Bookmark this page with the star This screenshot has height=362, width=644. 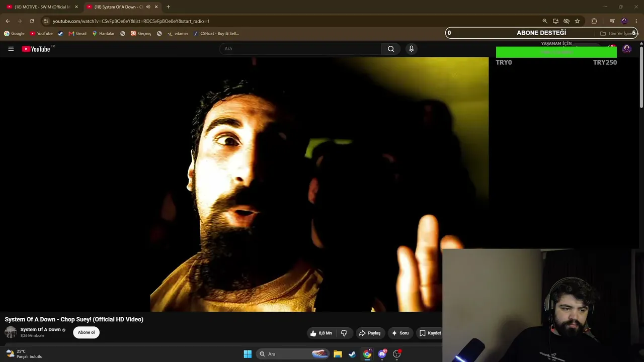[x=577, y=21]
